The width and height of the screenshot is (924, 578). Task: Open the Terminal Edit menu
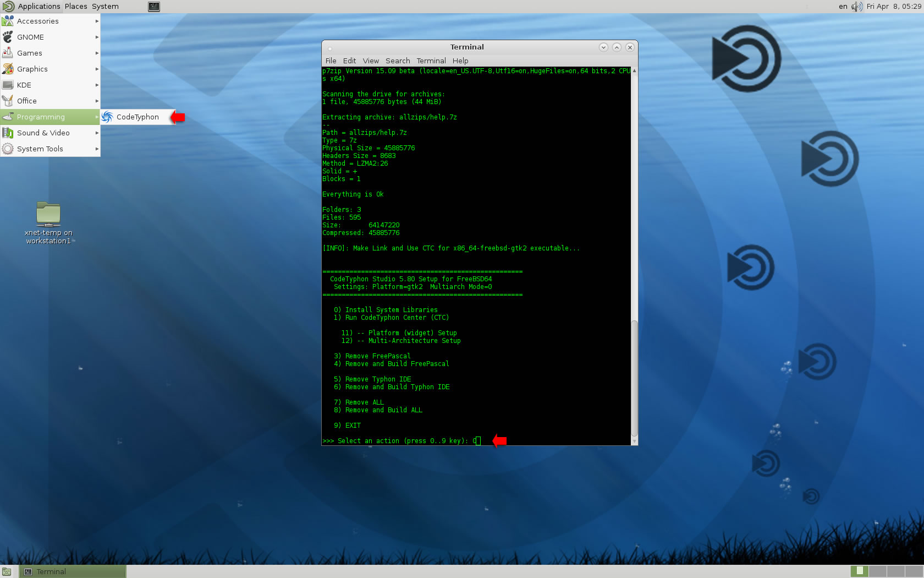click(349, 61)
